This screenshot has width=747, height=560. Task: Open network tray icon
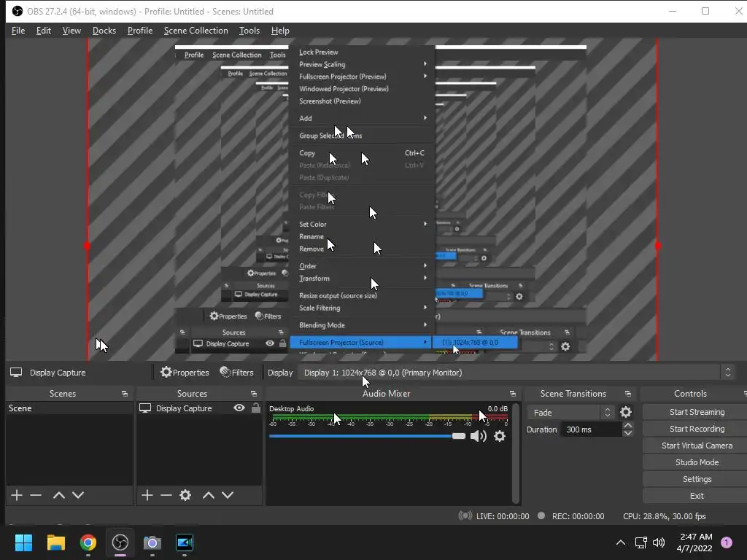tap(640, 542)
